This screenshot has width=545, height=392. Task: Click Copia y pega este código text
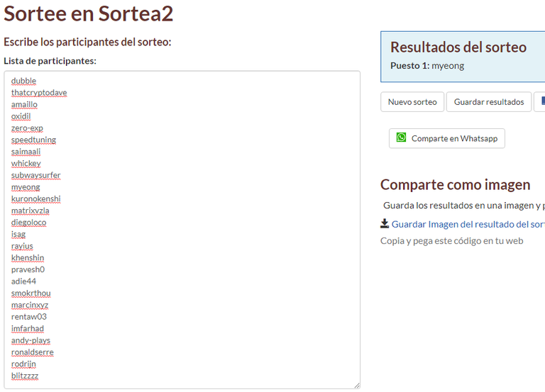tap(451, 240)
